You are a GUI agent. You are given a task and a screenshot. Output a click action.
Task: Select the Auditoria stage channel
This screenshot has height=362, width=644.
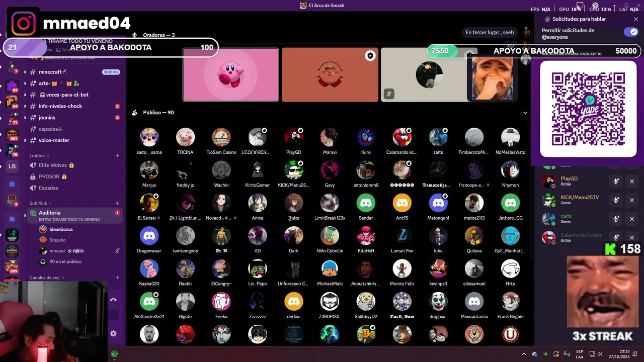pyautogui.click(x=74, y=215)
